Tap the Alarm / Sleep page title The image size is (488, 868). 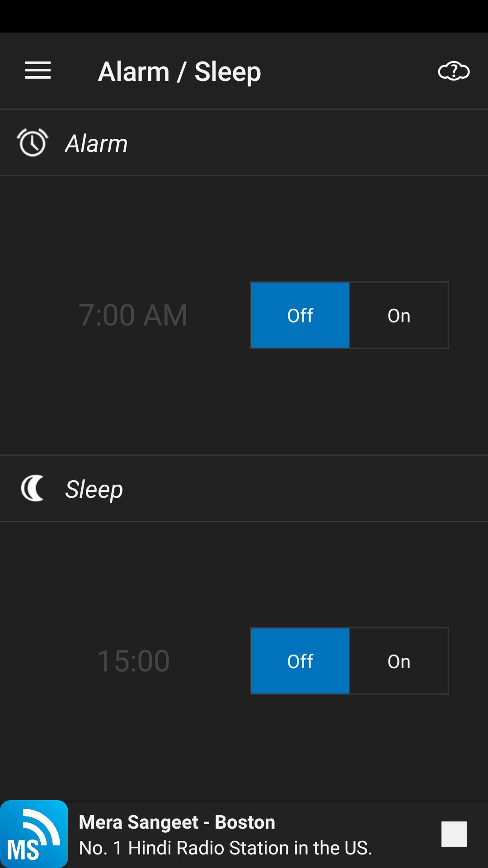[179, 71]
